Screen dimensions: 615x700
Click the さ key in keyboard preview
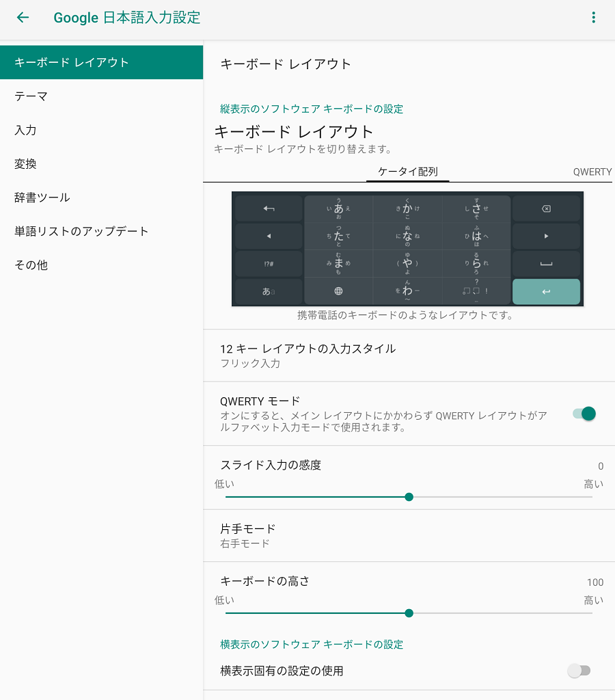[x=477, y=208]
